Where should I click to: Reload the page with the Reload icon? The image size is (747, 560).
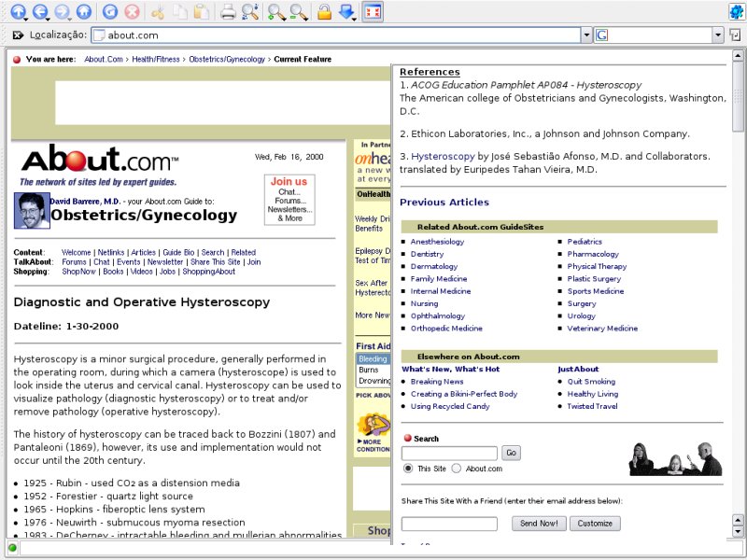coord(110,12)
